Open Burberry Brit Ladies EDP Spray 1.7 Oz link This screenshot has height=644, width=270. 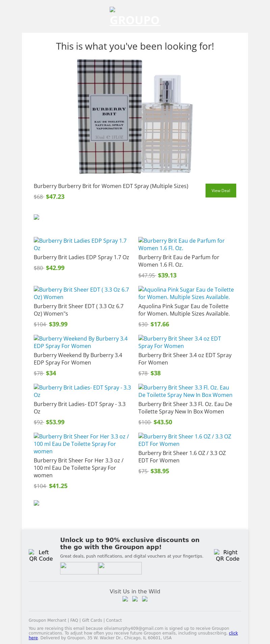[80, 244]
